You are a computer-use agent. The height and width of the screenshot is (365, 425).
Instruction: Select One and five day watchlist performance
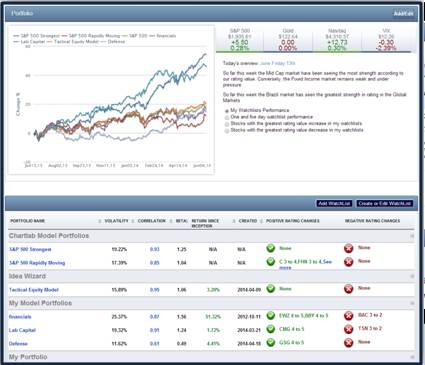pyautogui.click(x=227, y=117)
